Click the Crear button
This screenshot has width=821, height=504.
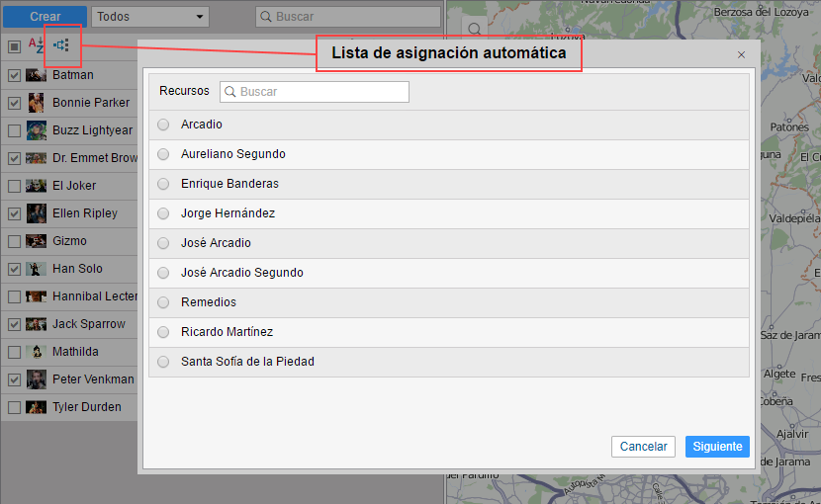45,17
